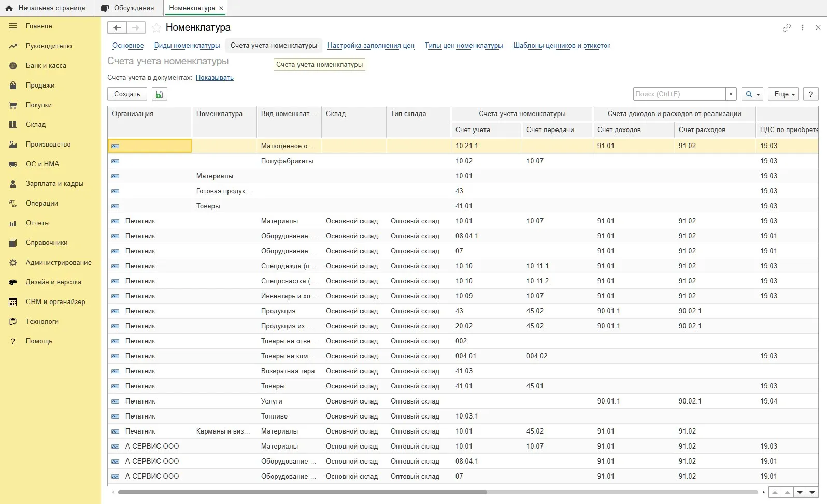Open the Производство factory icon
Image resolution: width=827 pixels, height=504 pixels.
point(13,145)
